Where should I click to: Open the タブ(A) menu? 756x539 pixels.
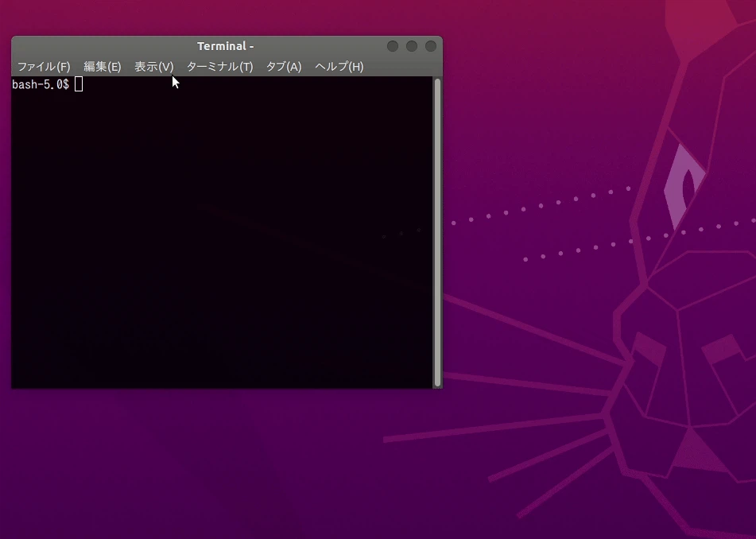pyautogui.click(x=283, y=67)
